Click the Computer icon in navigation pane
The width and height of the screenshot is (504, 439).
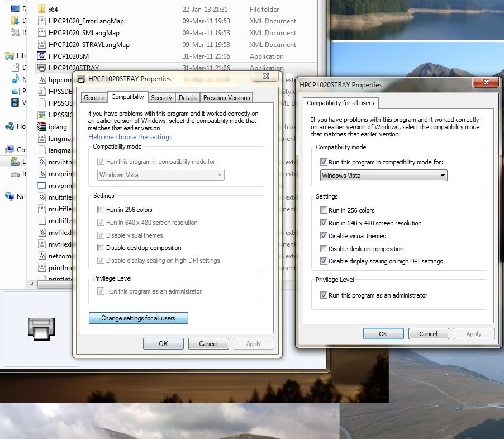[x=9, y=149]
